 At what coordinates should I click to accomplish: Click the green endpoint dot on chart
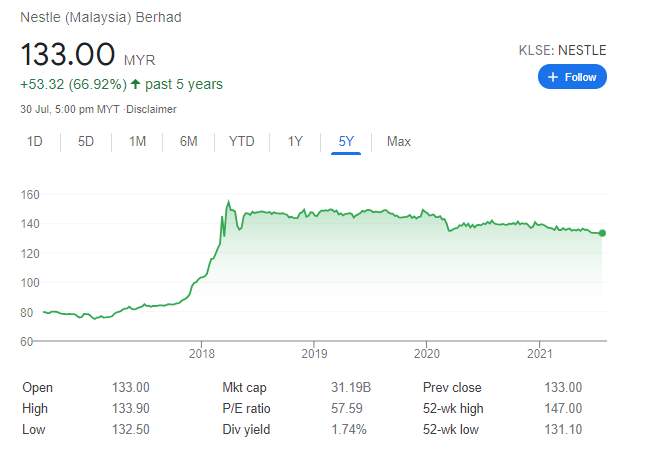602,233
